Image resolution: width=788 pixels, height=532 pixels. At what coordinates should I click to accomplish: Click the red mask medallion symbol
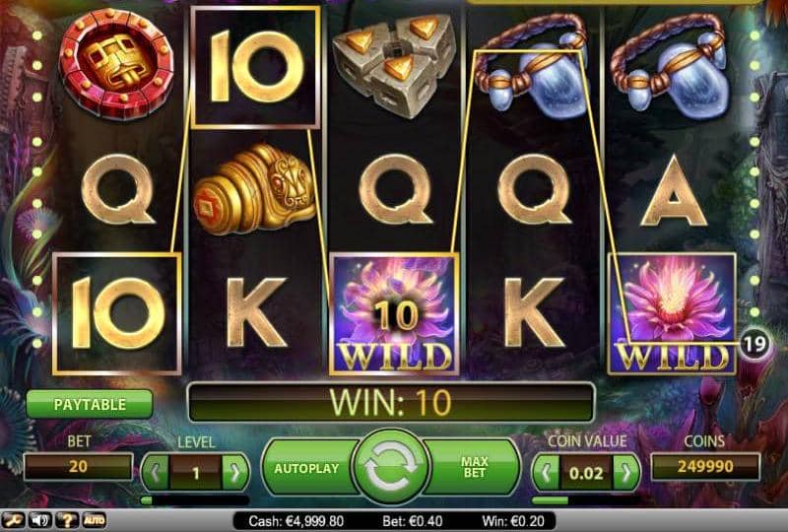click(116, 65)
